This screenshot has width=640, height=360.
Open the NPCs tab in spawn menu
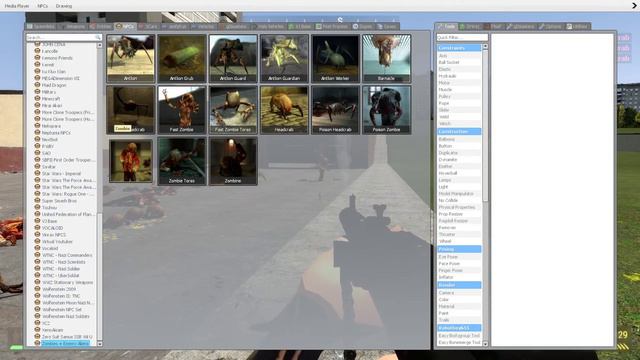125,27
